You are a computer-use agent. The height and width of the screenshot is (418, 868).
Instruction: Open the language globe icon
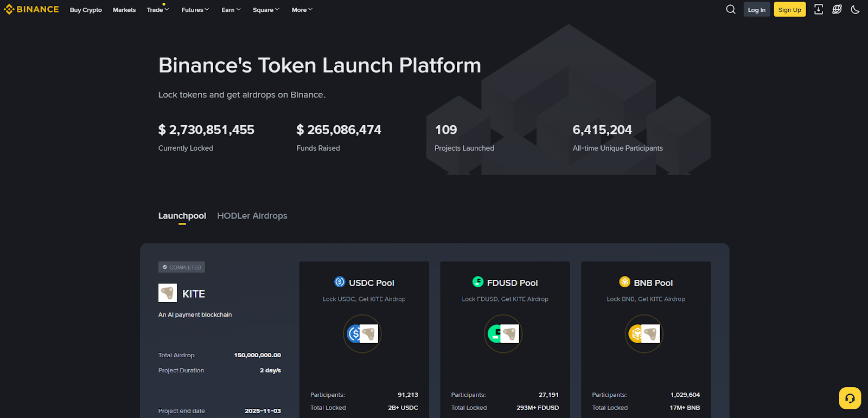(x=837, y=9)
